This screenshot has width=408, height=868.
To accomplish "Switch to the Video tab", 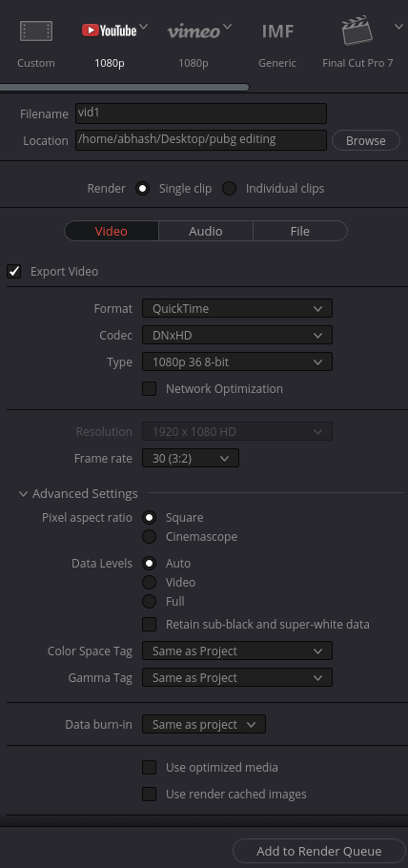I will [112, 231].
